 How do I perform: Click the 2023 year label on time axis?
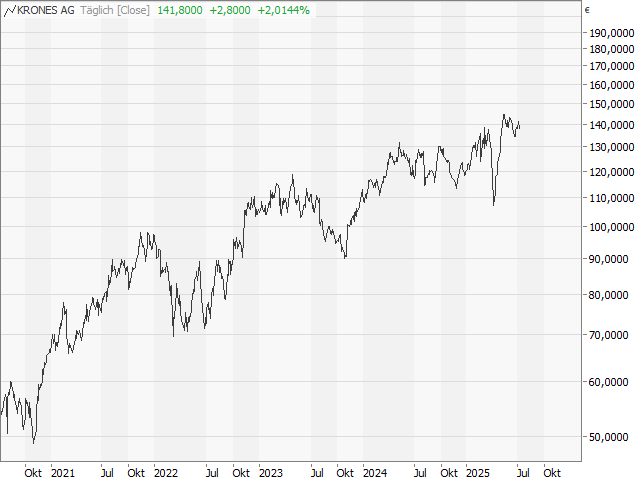pos(271,473)
